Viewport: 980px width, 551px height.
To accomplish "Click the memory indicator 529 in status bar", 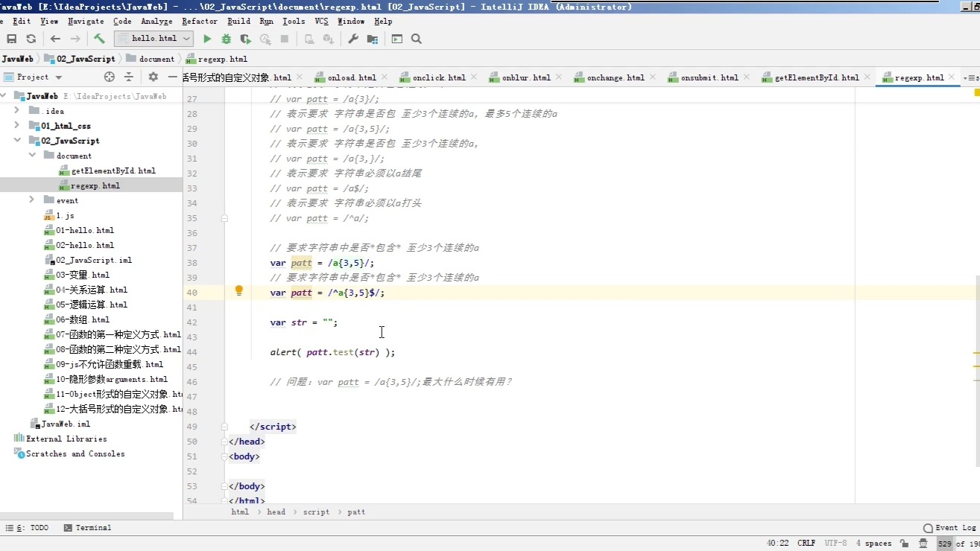I will [x=957, y=544].
